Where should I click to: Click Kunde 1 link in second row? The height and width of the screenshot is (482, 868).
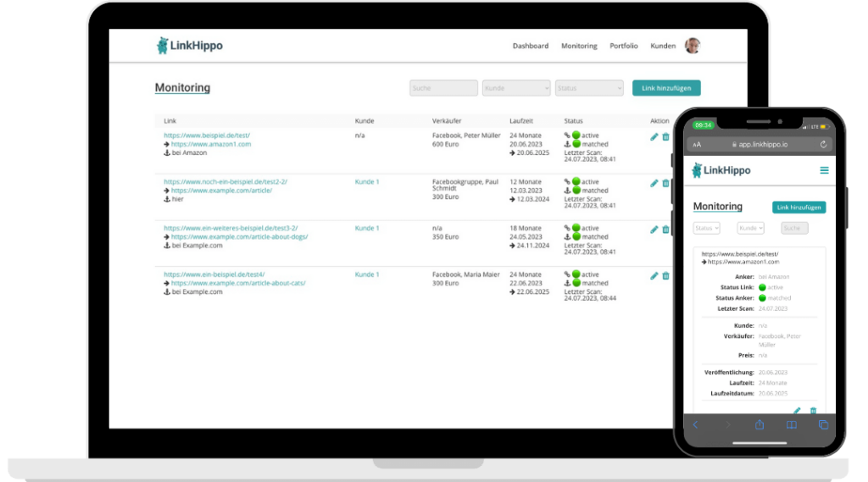click(x=367, y=182)
